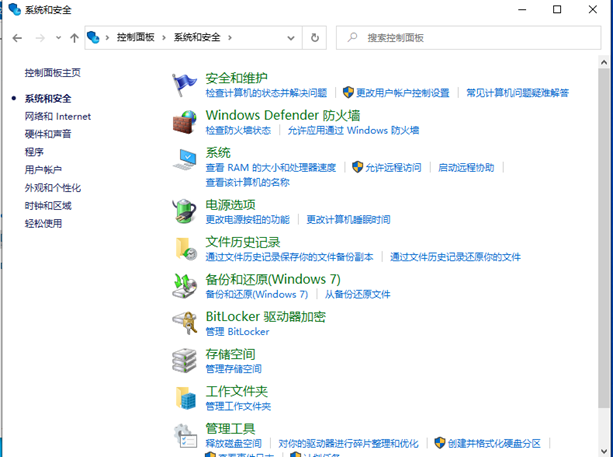
Task: Go back with the left arrow
Action: point(17,38)
